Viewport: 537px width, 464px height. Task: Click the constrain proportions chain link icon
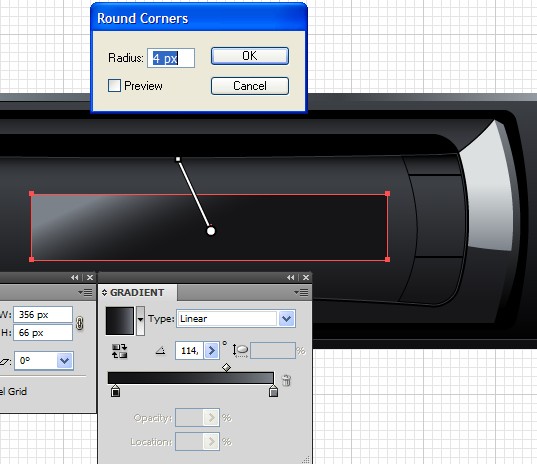(x=80, y=323)
